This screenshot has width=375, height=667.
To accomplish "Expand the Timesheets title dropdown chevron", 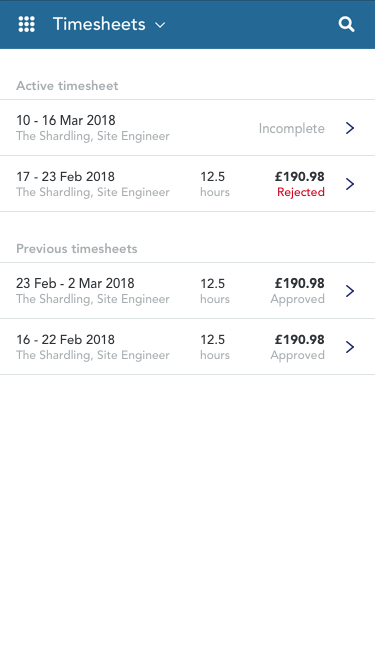I will [160, 25].
